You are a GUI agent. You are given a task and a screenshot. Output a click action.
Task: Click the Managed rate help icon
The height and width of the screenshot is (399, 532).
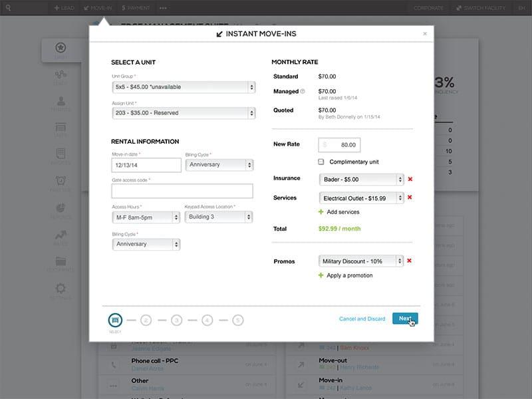click(303, 91)
